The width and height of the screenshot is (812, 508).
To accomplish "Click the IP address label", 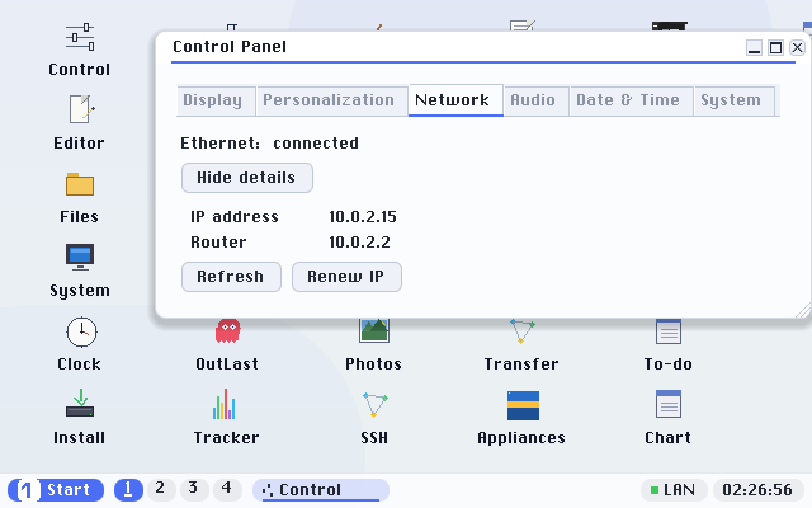I will pos(235,217).
